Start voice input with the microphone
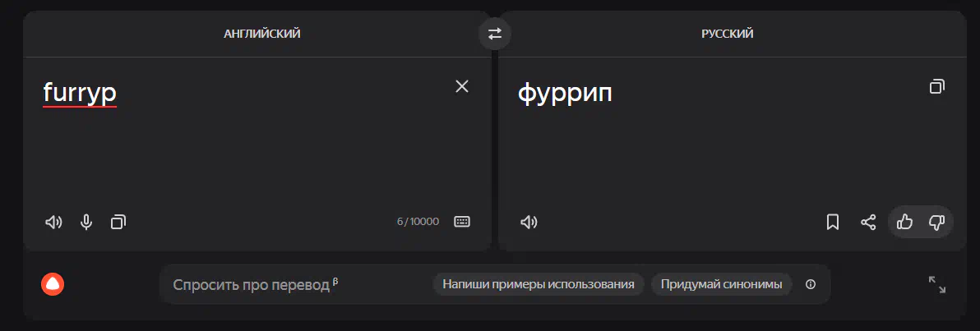980x331 pixels. (86, 222)
